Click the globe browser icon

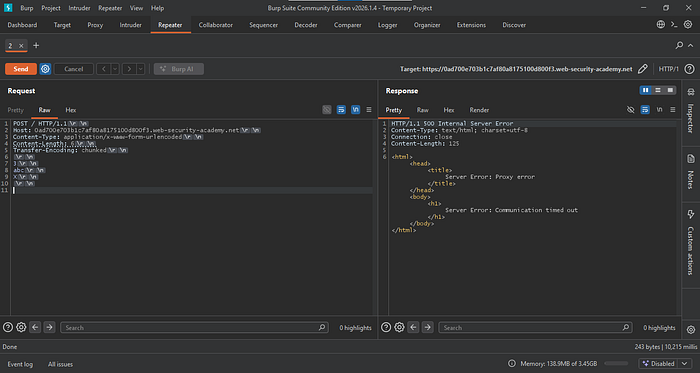pos(661,25)
